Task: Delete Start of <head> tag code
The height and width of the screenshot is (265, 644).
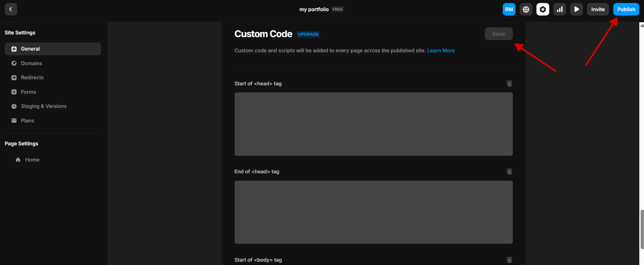Action: click(x=509, y=84)
